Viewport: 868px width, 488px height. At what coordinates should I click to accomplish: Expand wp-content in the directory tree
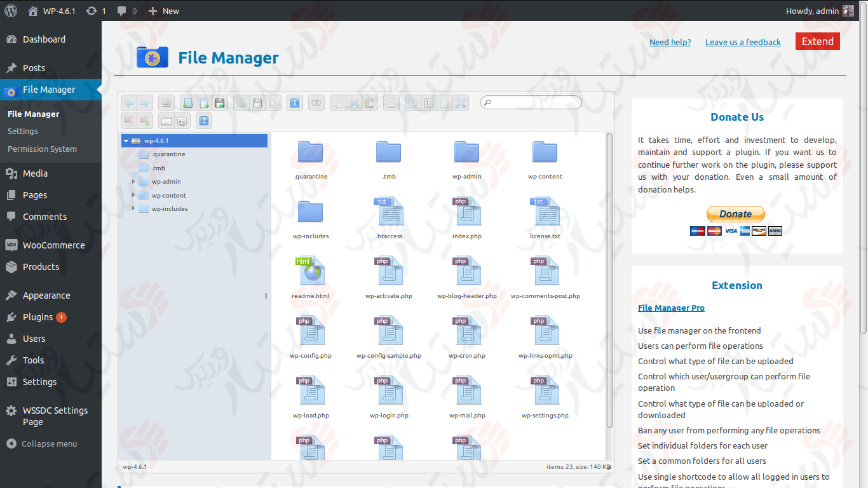pyautogui.click(x=133, y=195)
